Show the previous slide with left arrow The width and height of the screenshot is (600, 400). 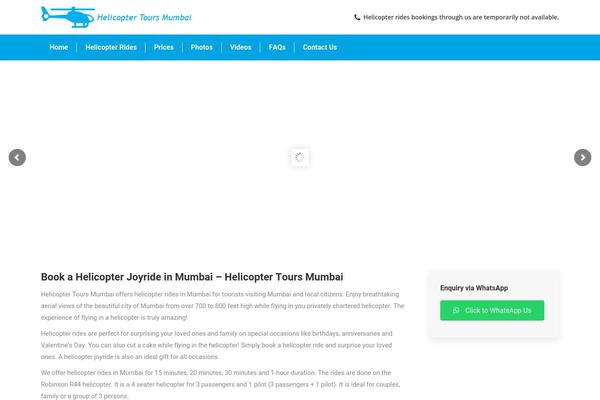17,157
